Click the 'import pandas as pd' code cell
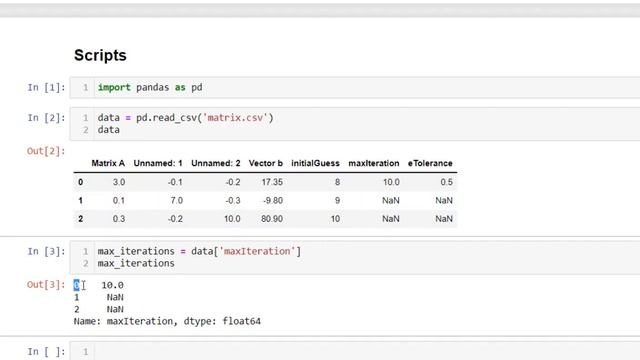This screenshot has width=640, height=360. tap(355, 87)
